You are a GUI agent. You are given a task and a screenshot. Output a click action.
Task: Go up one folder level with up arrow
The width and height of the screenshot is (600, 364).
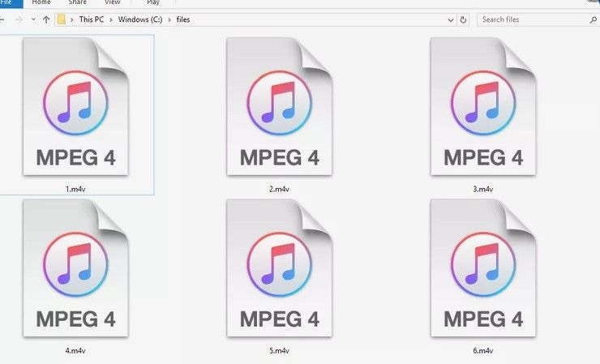tap(46, 19)
